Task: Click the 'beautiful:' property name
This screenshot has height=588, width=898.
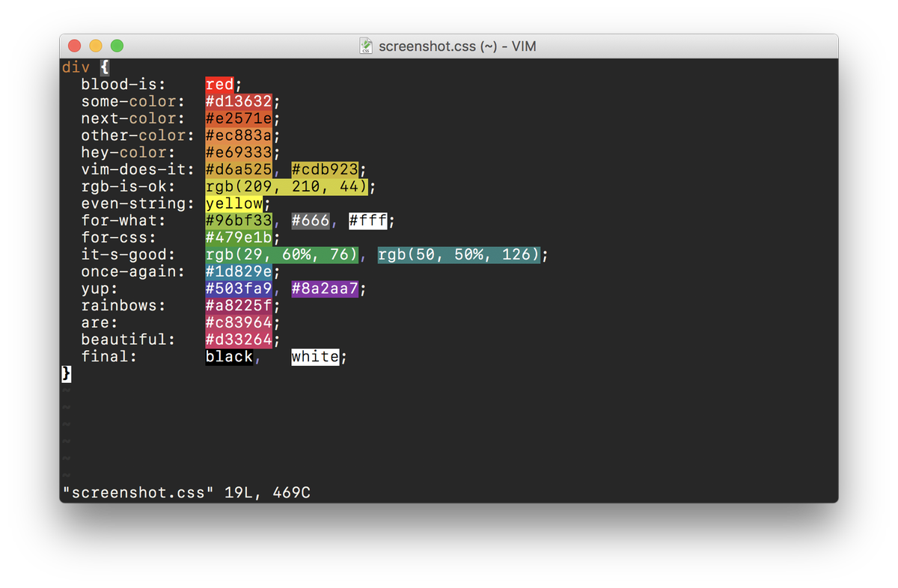Action: coord(128,340)
